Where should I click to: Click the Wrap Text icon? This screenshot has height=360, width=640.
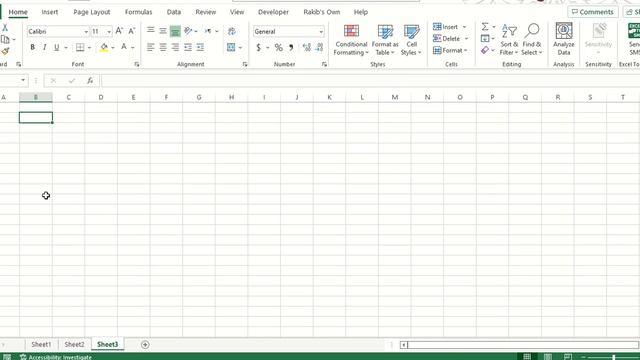point(232,31)
